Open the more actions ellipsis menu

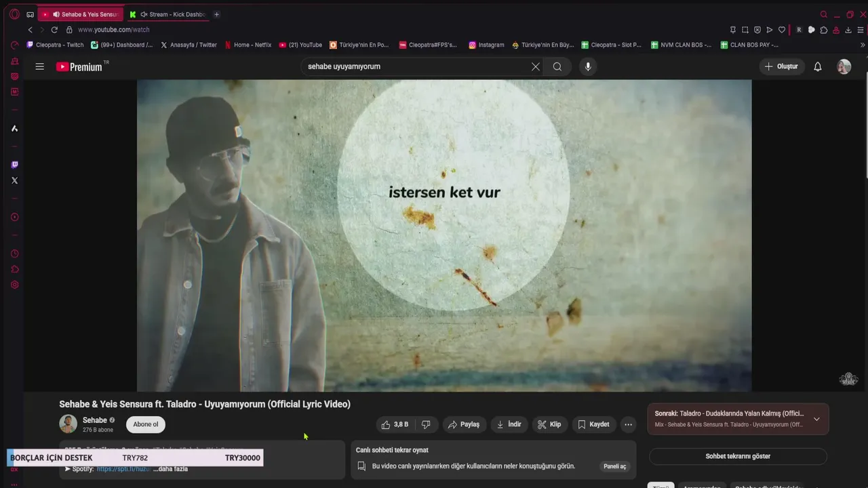click(x=629, y=424)
